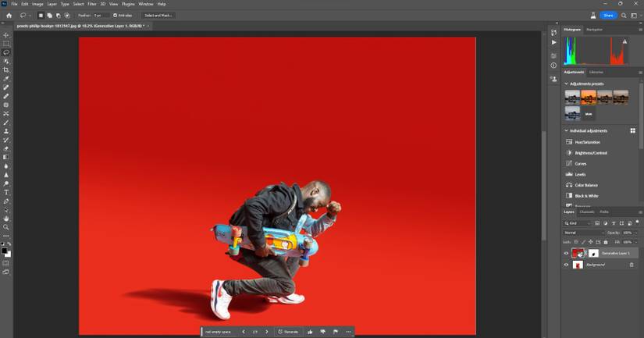Screen dimensions: 644x338
Task: Select the Gradient tool
Action: pyautogui.click(x=5, y=158)
